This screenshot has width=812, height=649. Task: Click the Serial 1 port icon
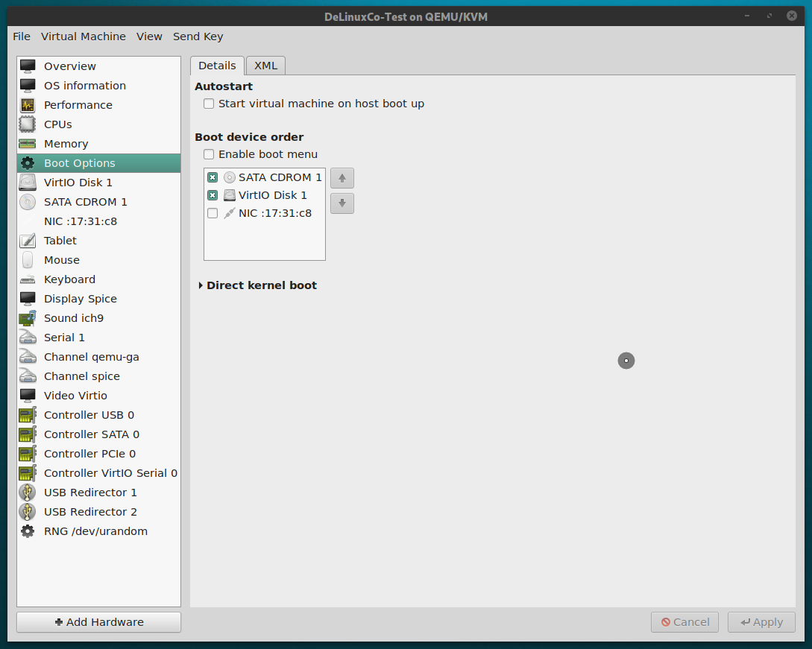coord(28,338)
